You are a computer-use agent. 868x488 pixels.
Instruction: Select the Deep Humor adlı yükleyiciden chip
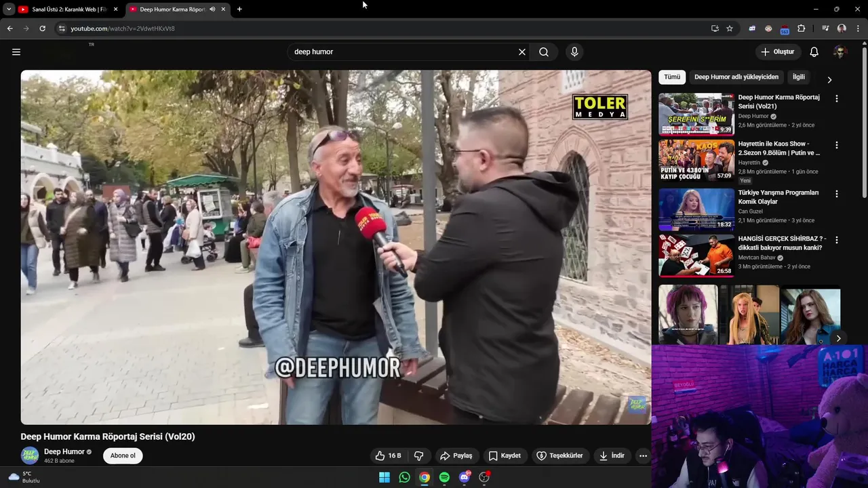pyautogui.click(x=736, y=77)
